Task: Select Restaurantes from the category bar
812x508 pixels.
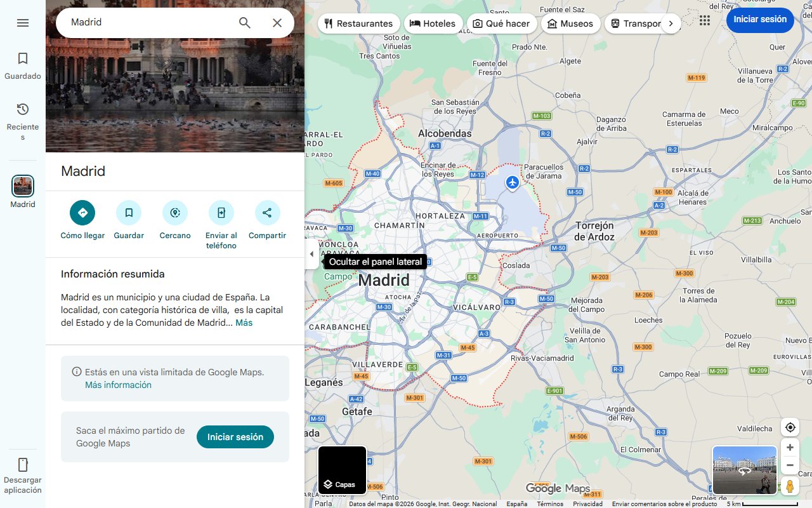Action: pyautogui.click(x=358, y=23)
